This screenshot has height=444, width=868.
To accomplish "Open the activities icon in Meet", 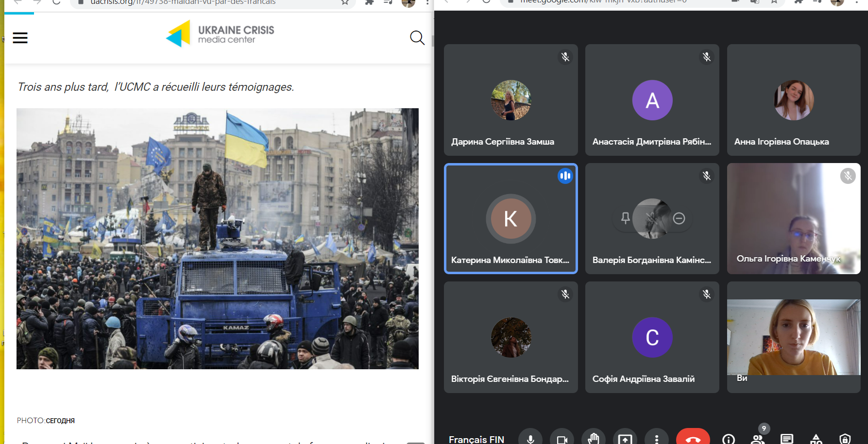I will click(x=816, y=439).
